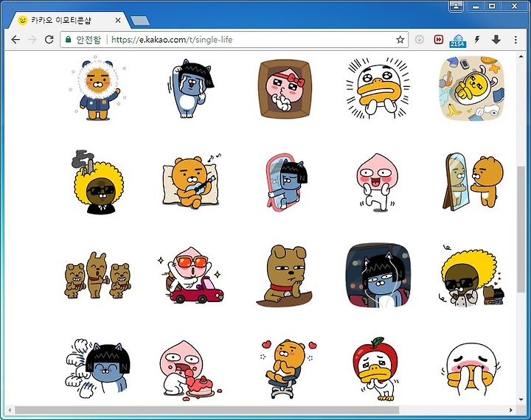Click the vertical scrollbar thumb
Image resolution: width=531 pixels, height=420 pixels.
(521, 228)
